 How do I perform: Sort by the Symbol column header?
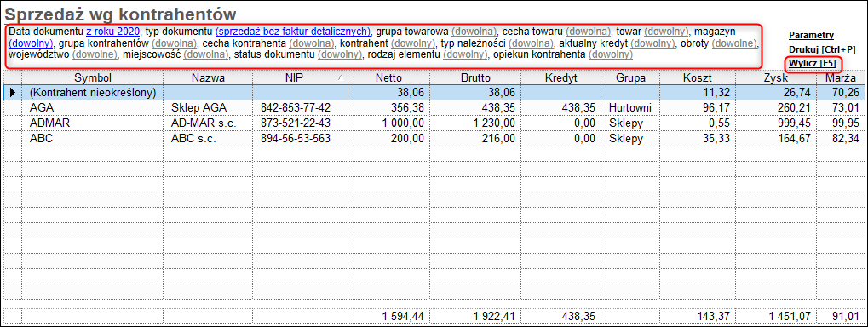pyautogui.click(x=93, y=78)
